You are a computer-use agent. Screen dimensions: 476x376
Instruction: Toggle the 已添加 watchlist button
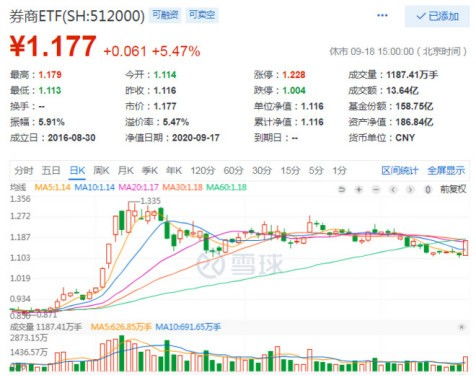(x=438, y=16)
